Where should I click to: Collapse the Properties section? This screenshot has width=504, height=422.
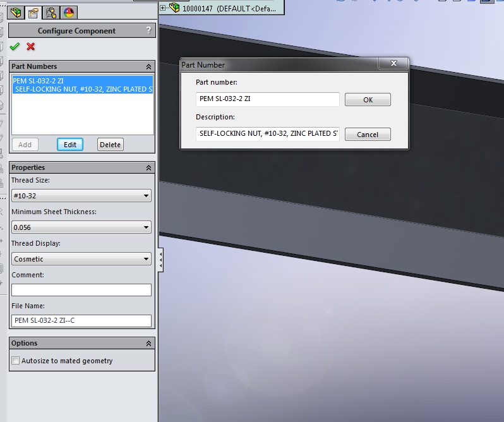(148, 168)
